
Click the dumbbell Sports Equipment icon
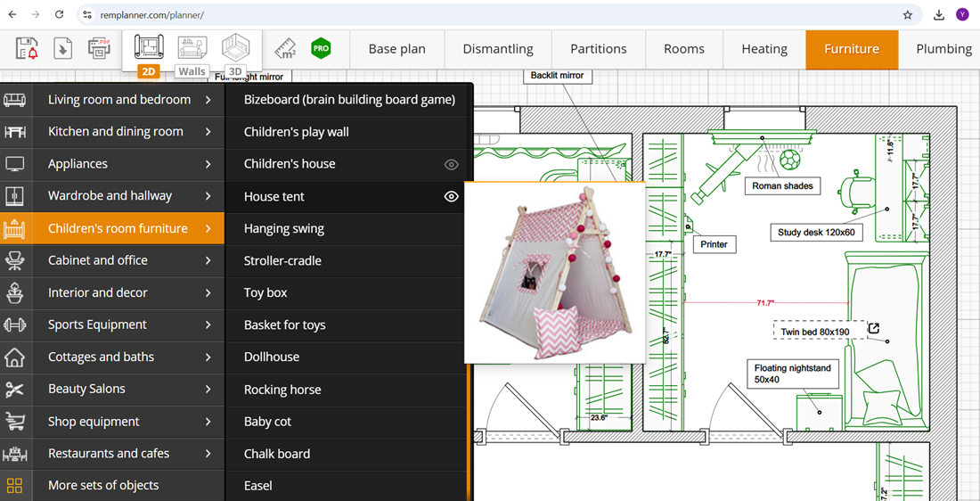[x=14, y=324]
